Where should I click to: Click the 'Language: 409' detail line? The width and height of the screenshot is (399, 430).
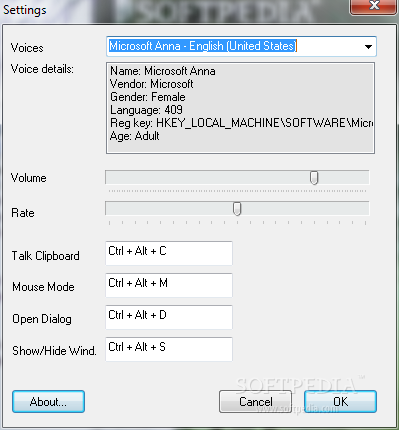146,110
